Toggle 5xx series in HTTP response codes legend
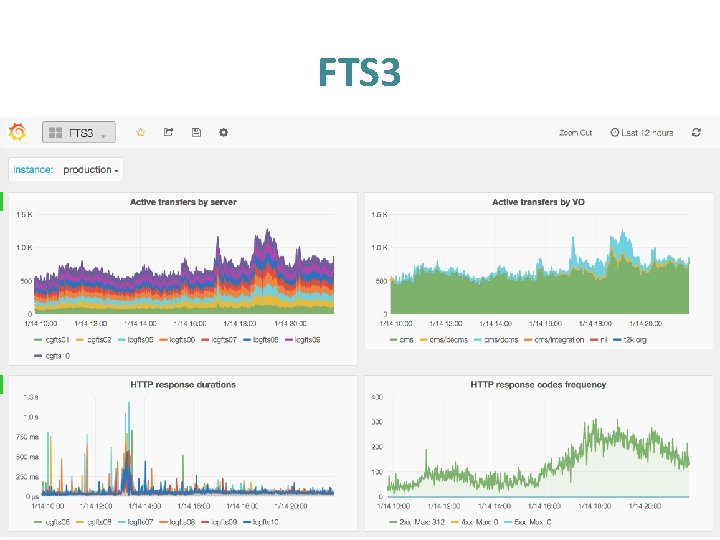This screenshot has width=720, height=540. coord(528,522)
